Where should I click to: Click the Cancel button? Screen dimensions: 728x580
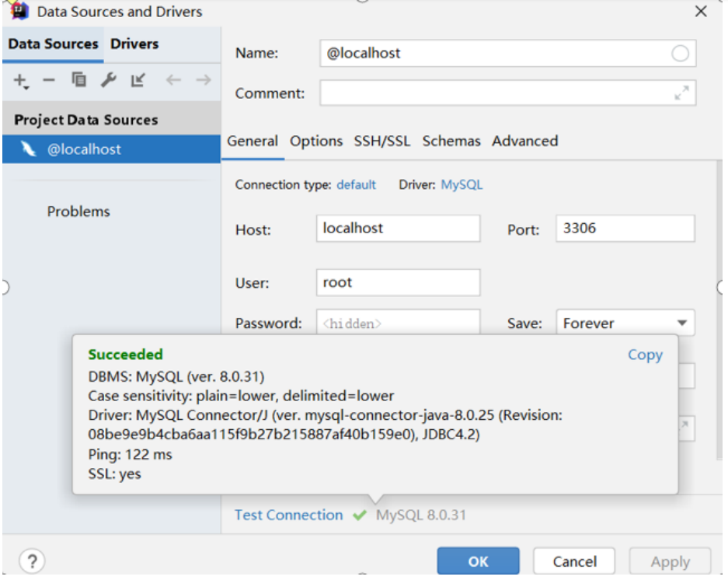click(574, 561)
